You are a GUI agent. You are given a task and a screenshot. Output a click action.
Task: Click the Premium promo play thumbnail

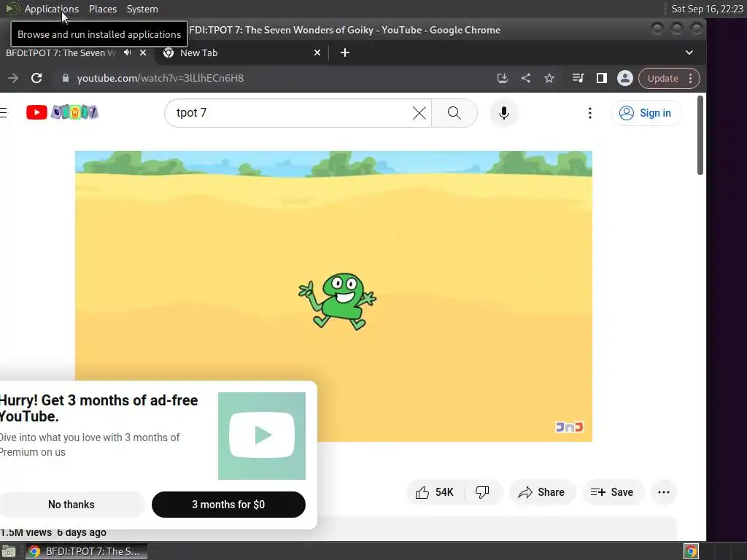(262, 436)
